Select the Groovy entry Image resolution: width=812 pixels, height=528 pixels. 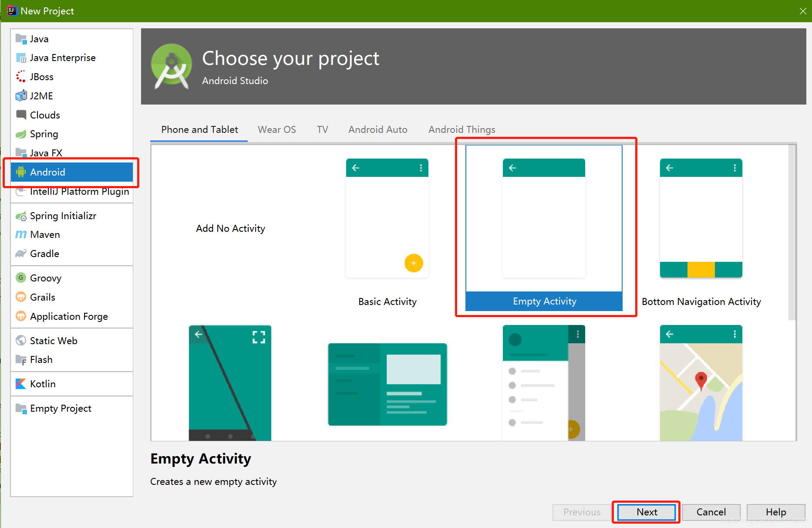(72, 278)
